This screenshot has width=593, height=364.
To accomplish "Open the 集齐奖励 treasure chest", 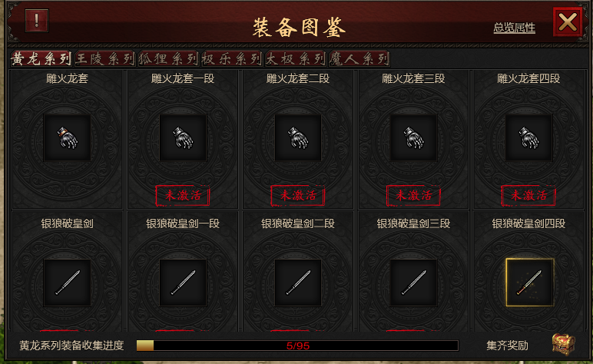I will [x=564, y=344].
